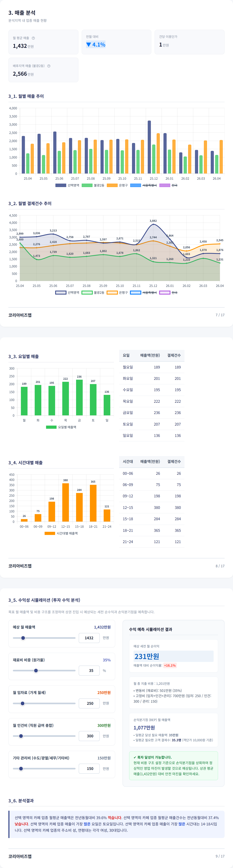
Task: Select the 21~24 row in hourly table
Action: tap(152, 542)
